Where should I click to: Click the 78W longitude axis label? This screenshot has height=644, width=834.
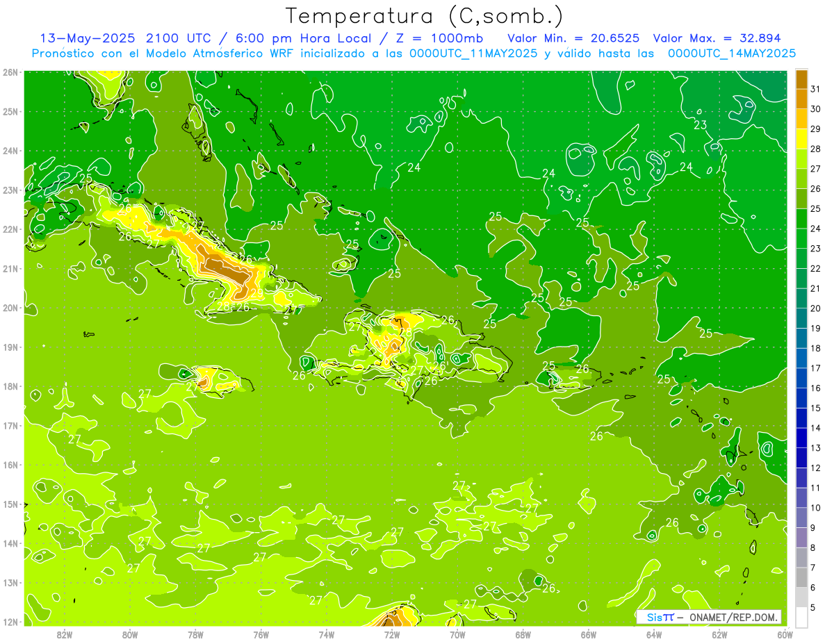point(195,634)
